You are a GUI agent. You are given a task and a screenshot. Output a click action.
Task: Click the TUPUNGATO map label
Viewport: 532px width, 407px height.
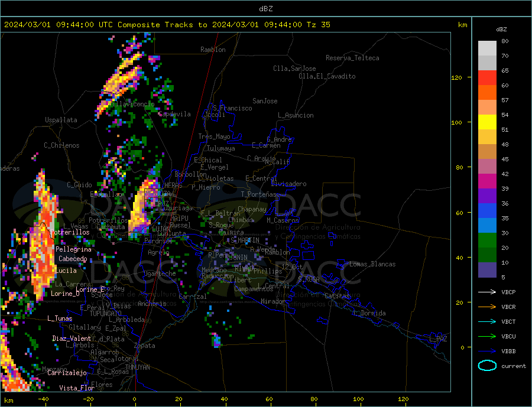pos(106,314)
